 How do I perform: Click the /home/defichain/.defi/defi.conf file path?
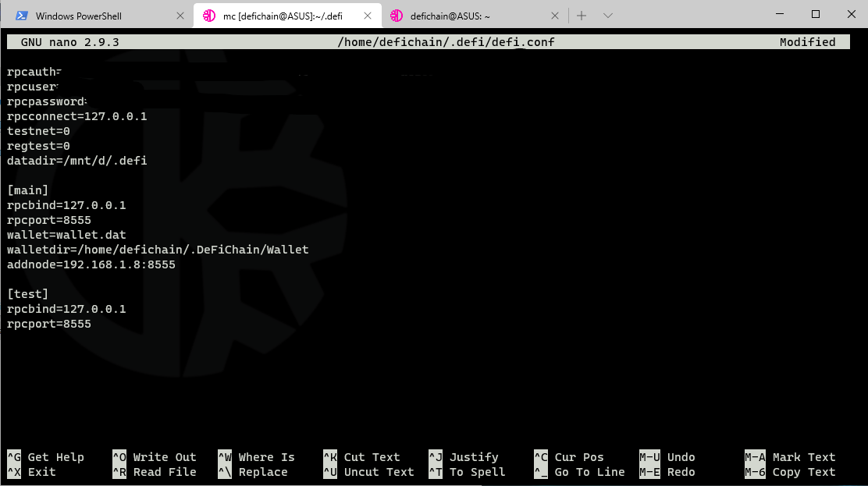(446, 42)
